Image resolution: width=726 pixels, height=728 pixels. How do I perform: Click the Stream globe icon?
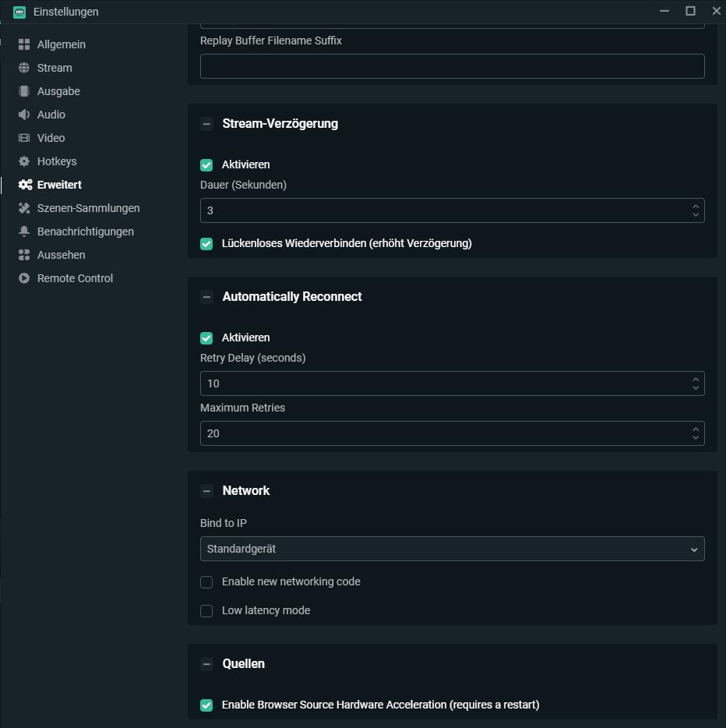click(24, 68)
